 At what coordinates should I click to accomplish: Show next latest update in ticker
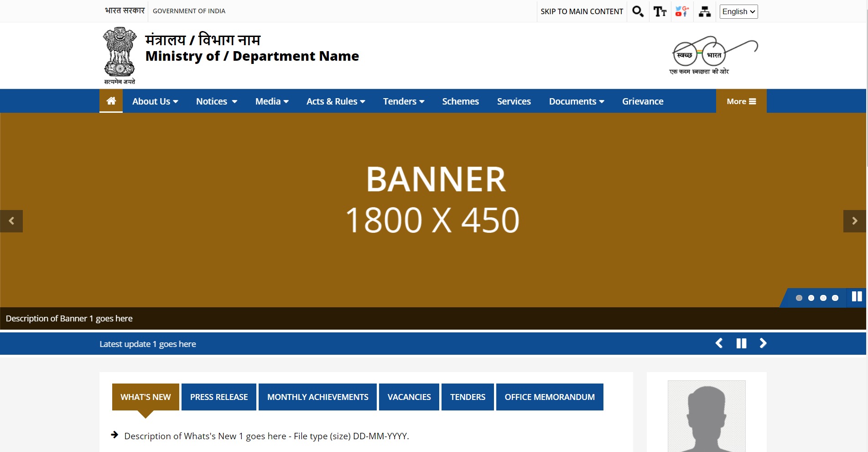(763, 343)
